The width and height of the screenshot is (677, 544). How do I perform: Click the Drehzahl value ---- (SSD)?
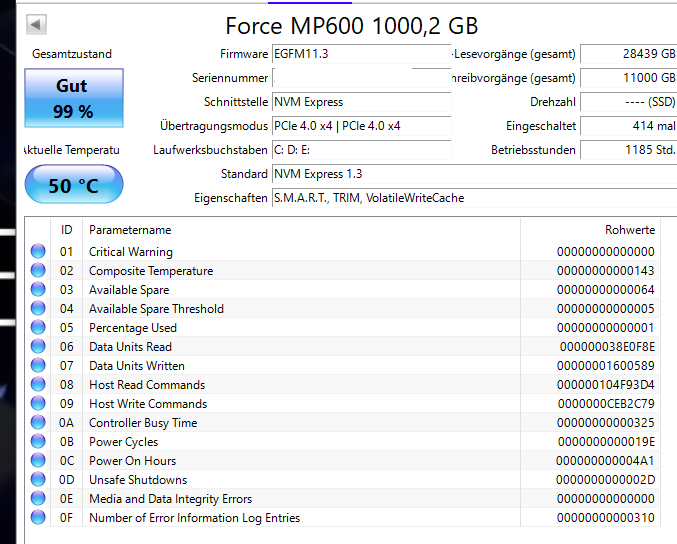tap(629, 102)
